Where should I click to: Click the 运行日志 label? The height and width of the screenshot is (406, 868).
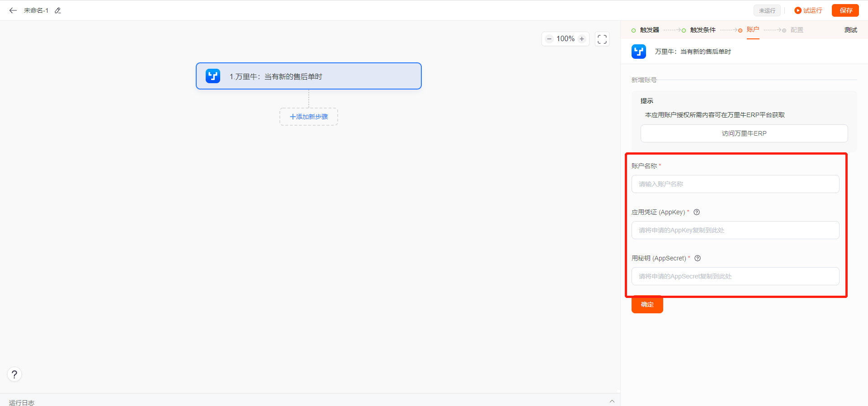click(x=22, y=402)
